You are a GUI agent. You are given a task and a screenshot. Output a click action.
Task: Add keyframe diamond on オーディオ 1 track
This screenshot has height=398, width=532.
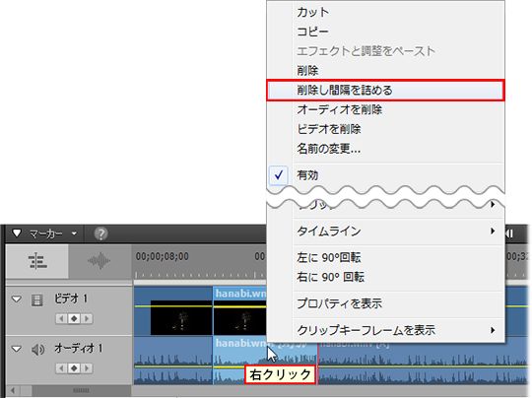tap(74, 368)
